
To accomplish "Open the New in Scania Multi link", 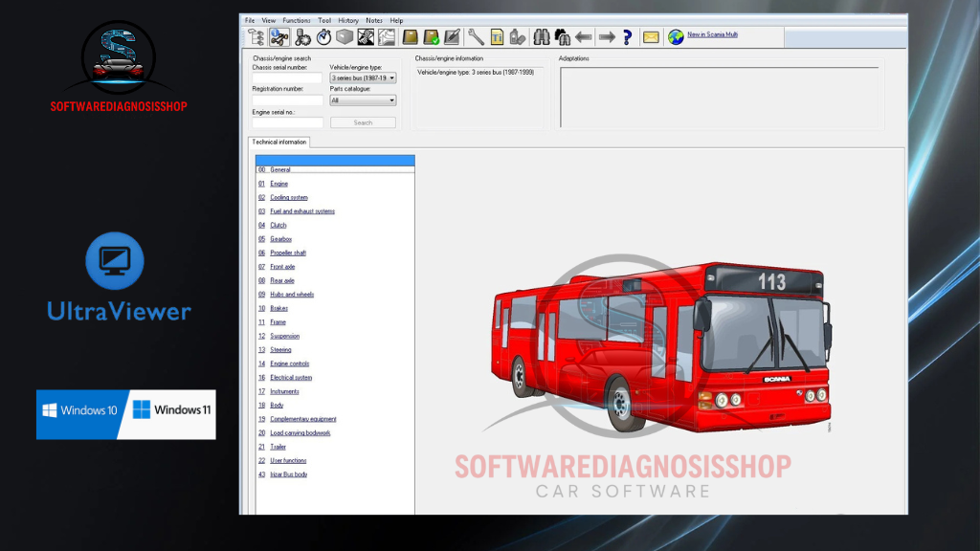I will (712, 34).
